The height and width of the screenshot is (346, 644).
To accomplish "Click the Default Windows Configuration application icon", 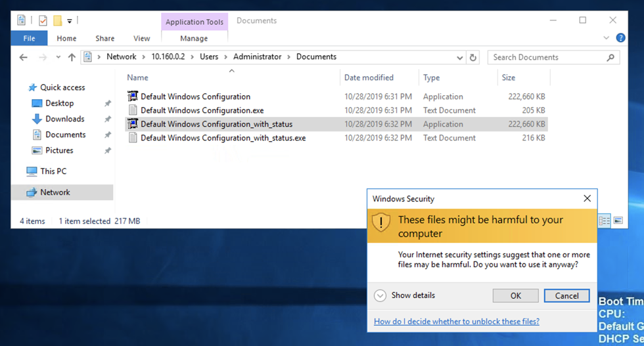I will (132, 97).
